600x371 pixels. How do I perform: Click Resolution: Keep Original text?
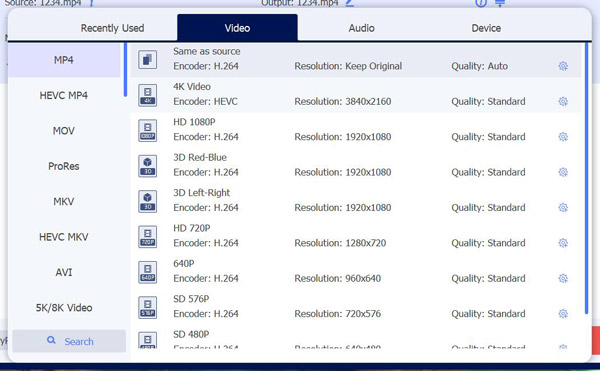click(348, 66)
